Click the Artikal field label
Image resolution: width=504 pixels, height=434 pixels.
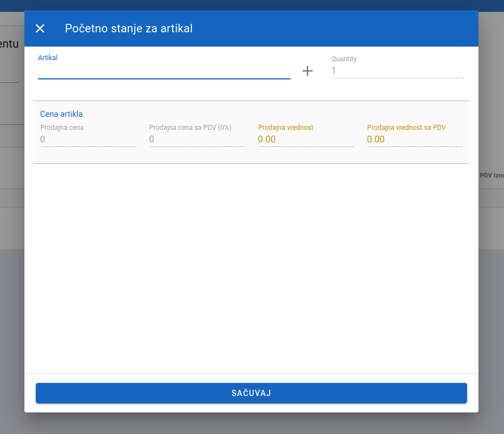pos(48,57)
